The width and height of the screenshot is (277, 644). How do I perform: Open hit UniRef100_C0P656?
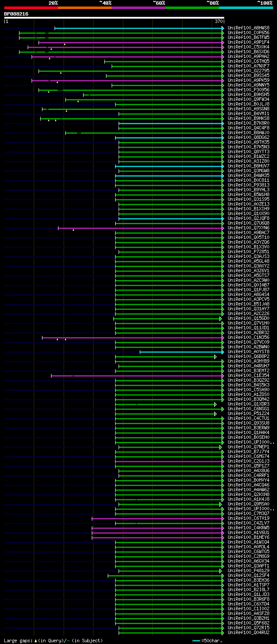click(x=248, y=33)
